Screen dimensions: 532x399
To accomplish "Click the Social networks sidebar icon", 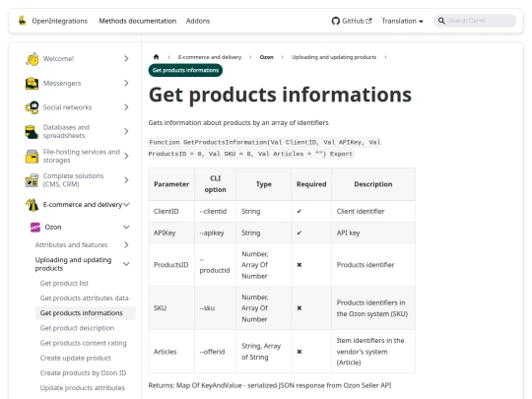I will point(33,107).
